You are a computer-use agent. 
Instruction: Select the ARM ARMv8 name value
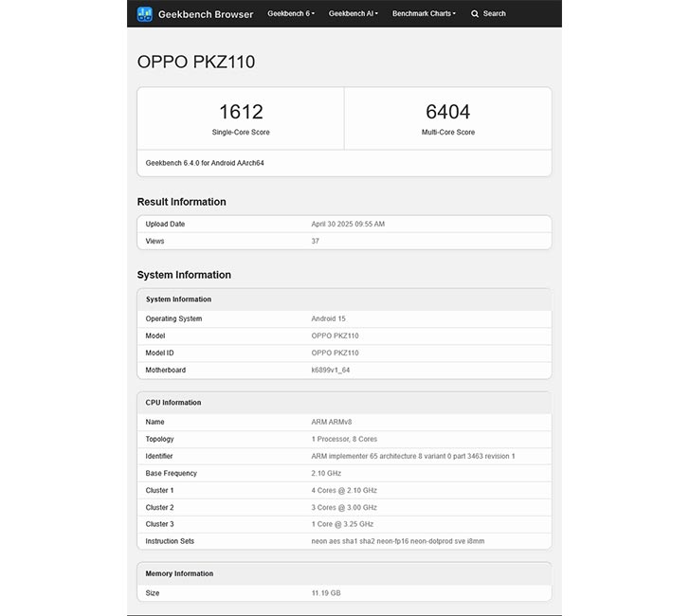332,422
